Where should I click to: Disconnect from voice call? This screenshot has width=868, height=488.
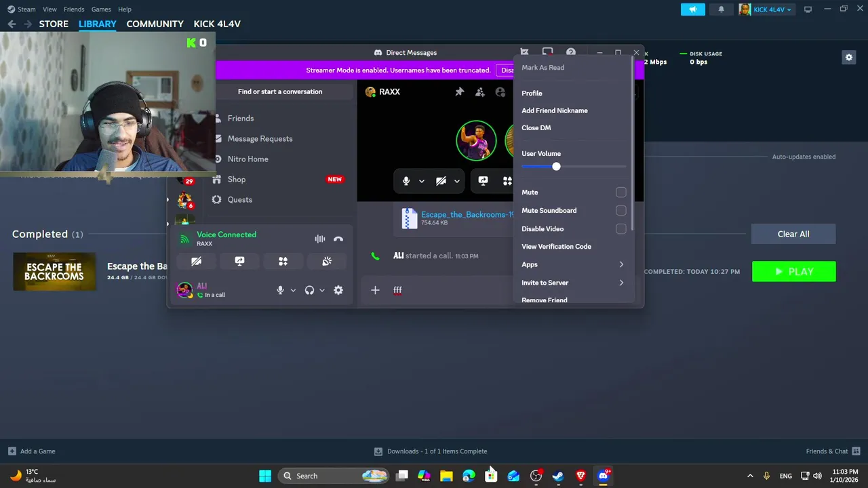338,239
